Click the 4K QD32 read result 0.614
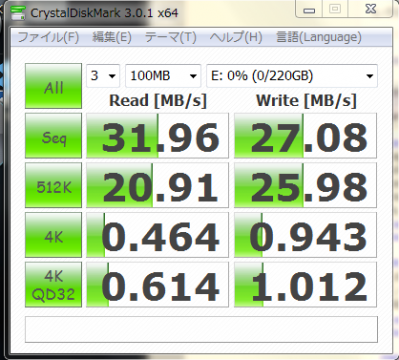 [x=157, y=284]
